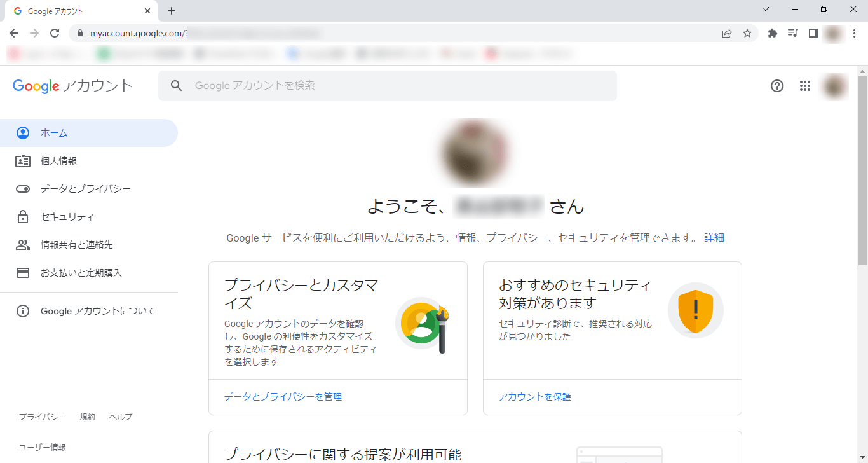Click the 情報共有と連絡先 people icon
Screen dimensions: 868x463
point(23,245)
